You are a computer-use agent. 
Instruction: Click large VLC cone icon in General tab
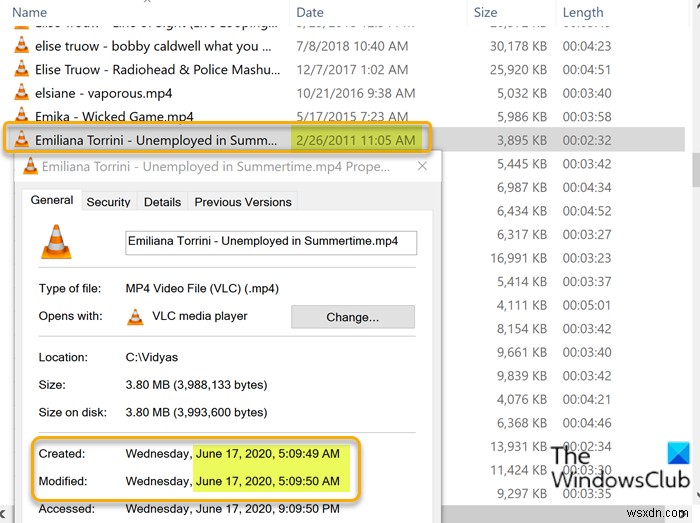[x=56, y=242]
